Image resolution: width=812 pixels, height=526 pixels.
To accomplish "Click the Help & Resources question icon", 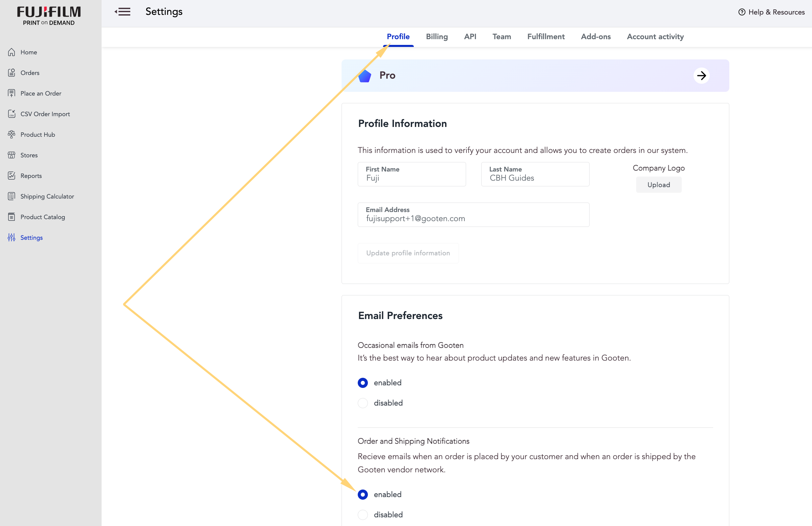I will pyautogui.click(x=742, y=12).
